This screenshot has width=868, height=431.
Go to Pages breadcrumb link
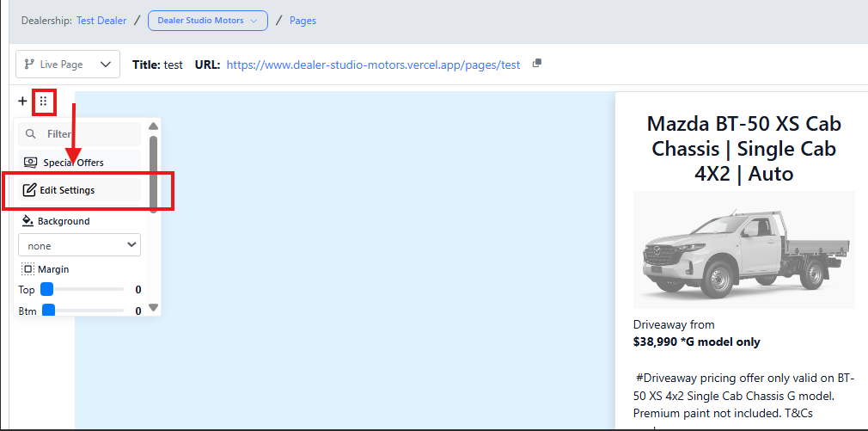pos(303,21)
